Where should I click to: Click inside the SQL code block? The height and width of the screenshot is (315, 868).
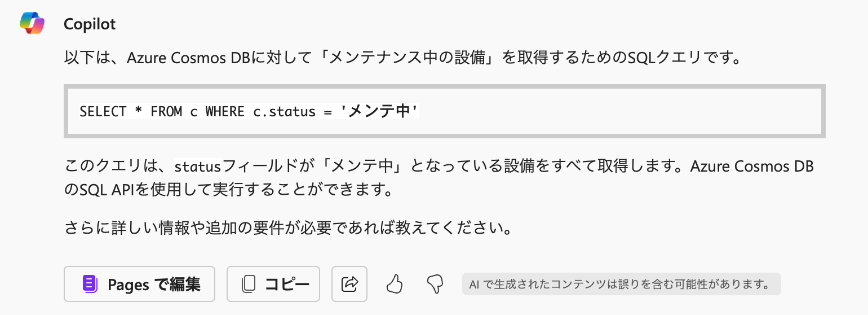click(445, 111)
